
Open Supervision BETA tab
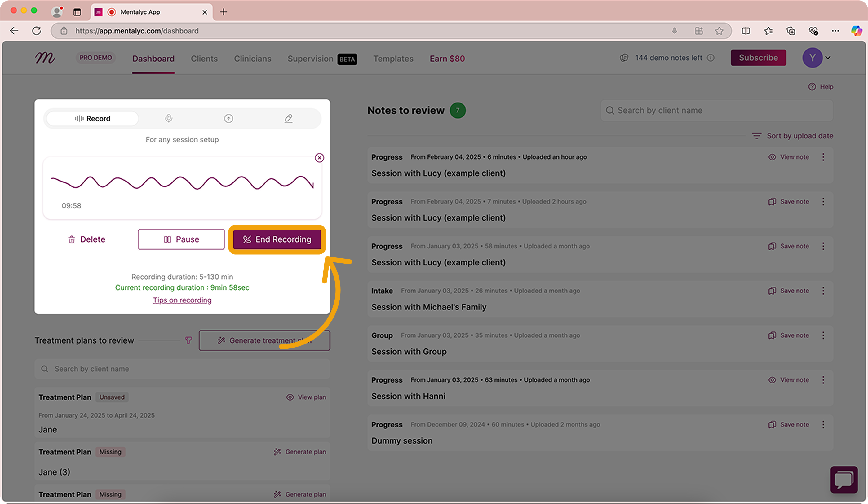click(322, 59)
